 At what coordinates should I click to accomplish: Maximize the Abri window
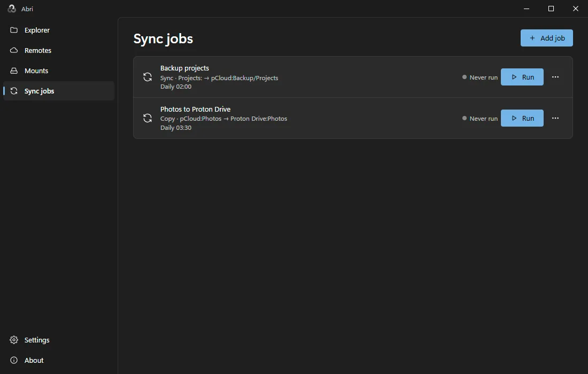pos(551,9)
